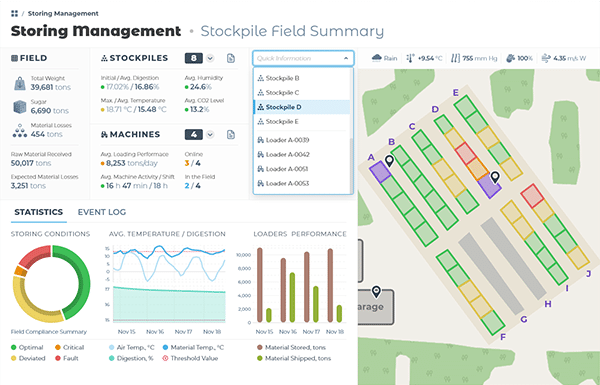Click the Rain weather cloud icon

(x=377, y=58)
